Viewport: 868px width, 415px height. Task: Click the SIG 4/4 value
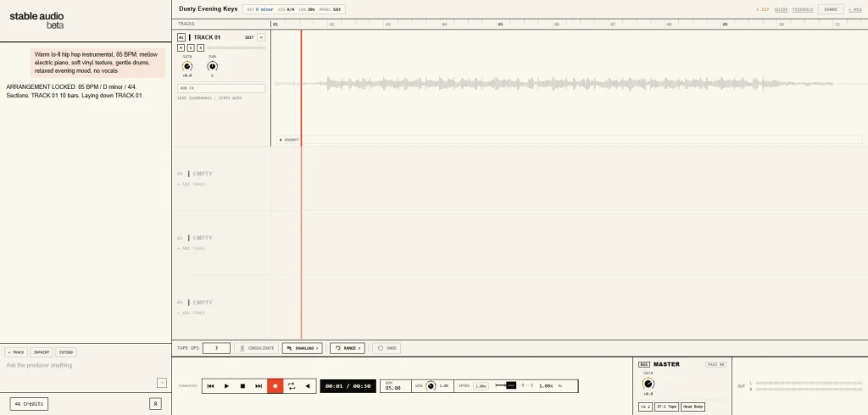(291, 9)
